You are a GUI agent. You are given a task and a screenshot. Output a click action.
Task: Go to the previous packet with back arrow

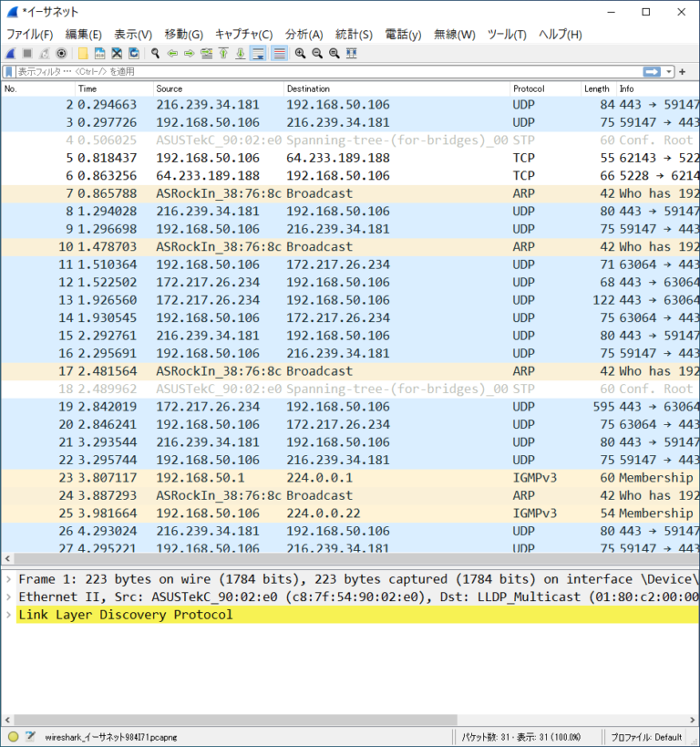point(172,54)
